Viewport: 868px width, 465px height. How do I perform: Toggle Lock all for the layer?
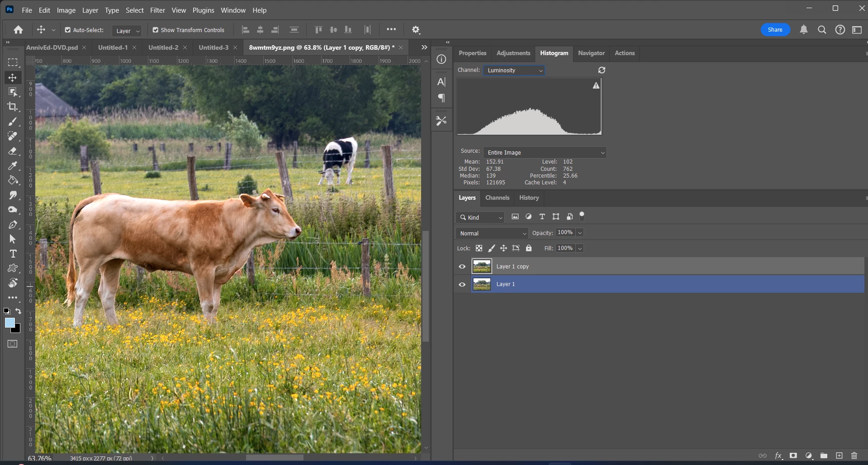529,248
